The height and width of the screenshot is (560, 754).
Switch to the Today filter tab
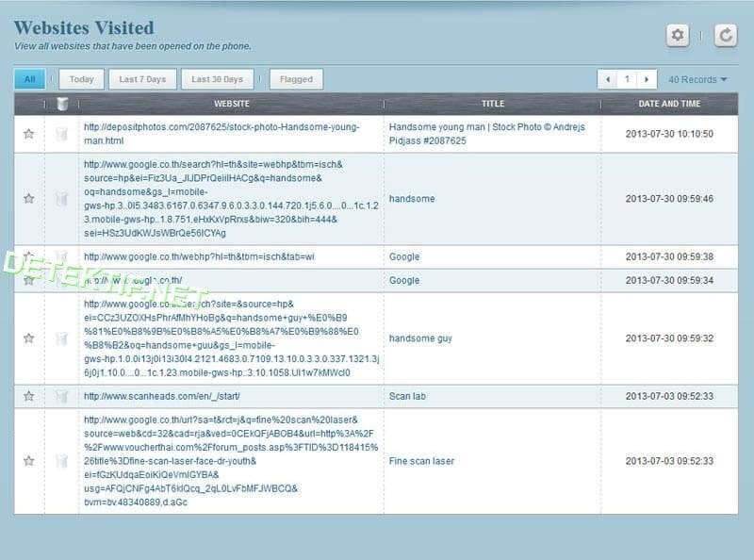tap(80, 79)
